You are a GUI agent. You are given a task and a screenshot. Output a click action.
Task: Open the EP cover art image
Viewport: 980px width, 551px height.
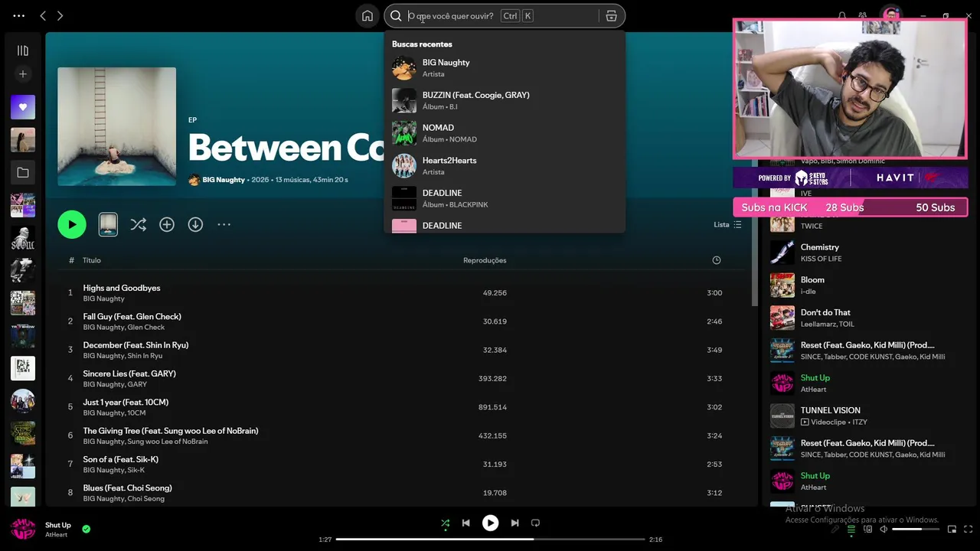(116, 126)
